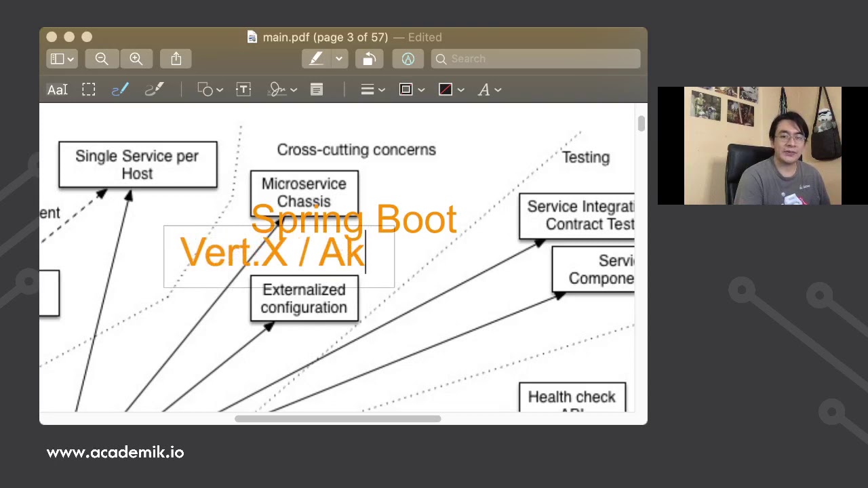Open the Shape Style line thickness menu
868x488 pixels.
pyautogui.click(x=373, y=89)
